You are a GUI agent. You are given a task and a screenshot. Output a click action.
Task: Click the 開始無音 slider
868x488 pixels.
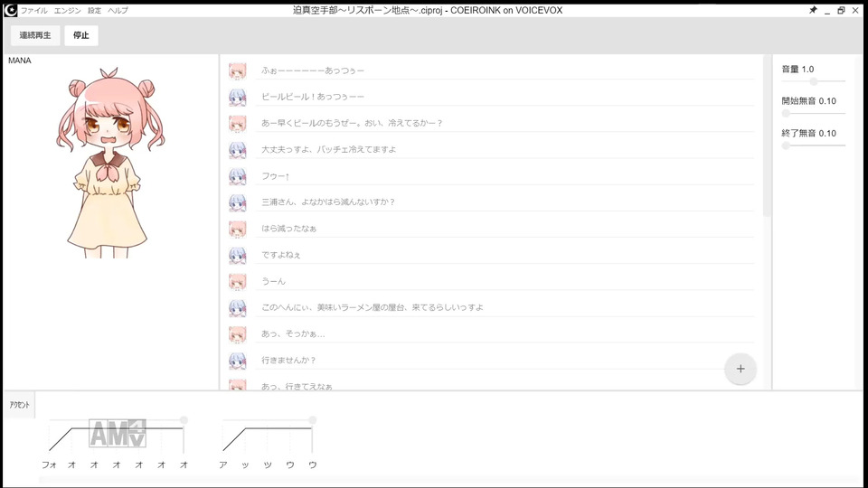(813, 114)
